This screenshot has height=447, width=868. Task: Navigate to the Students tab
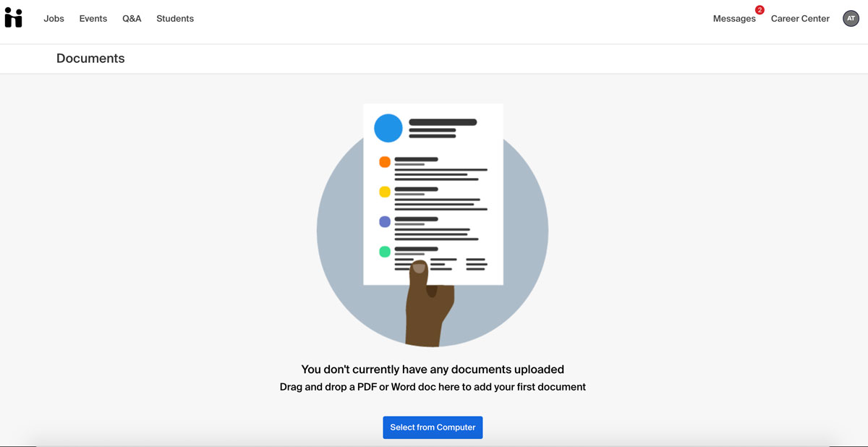click(175, 18)
